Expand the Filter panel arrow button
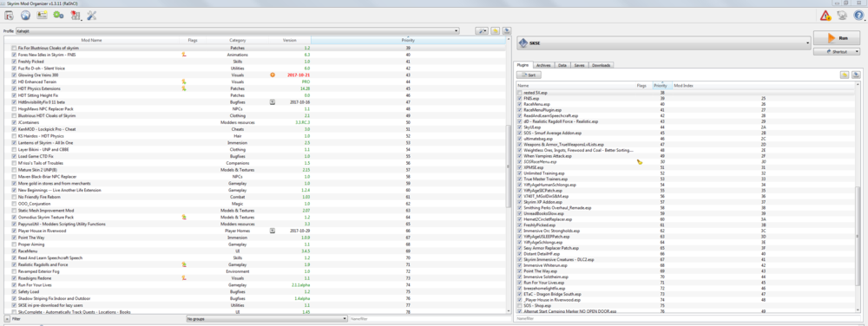 click(x=6, y=319)
